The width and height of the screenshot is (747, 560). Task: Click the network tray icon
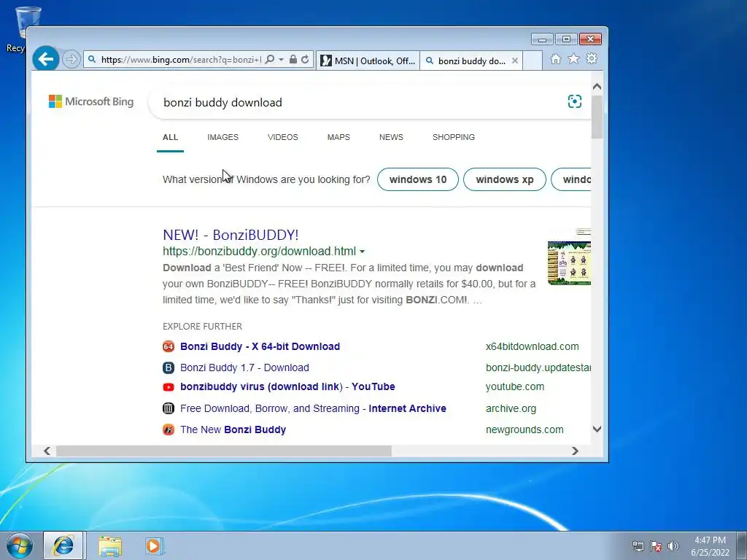click(x=638, y=546)
